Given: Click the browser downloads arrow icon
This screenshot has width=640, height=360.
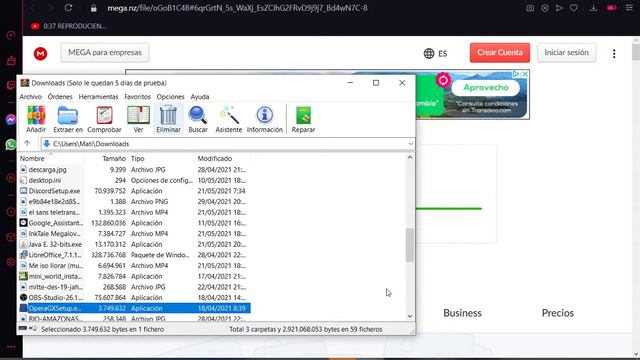Looking at the screenshot, I should [593, 8].
